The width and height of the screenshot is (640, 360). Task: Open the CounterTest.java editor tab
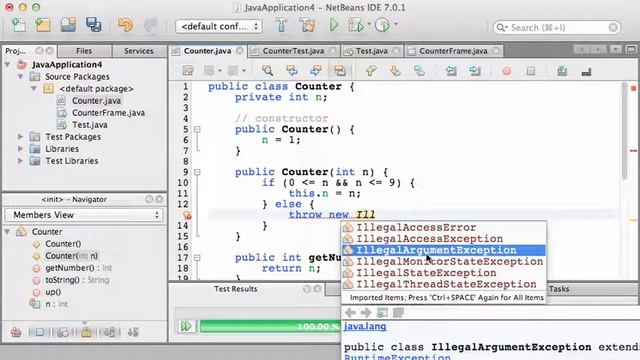pos(293,51)
